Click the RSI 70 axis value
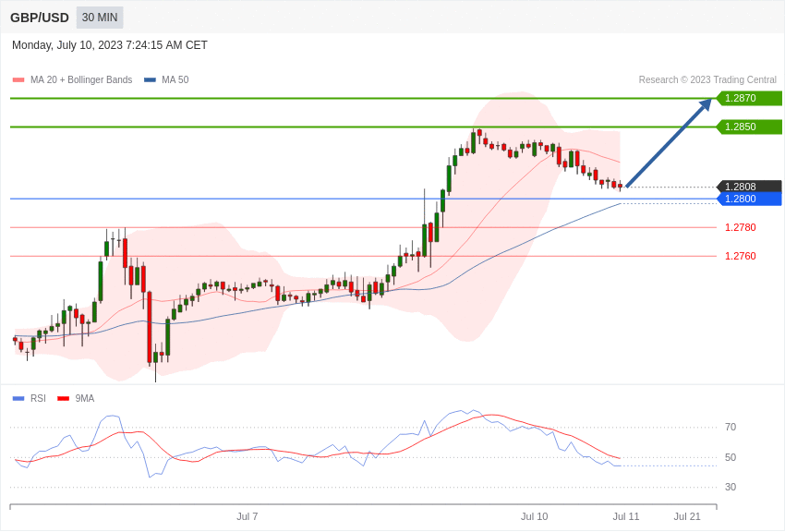Screen dimensions: 785x532 731,427
